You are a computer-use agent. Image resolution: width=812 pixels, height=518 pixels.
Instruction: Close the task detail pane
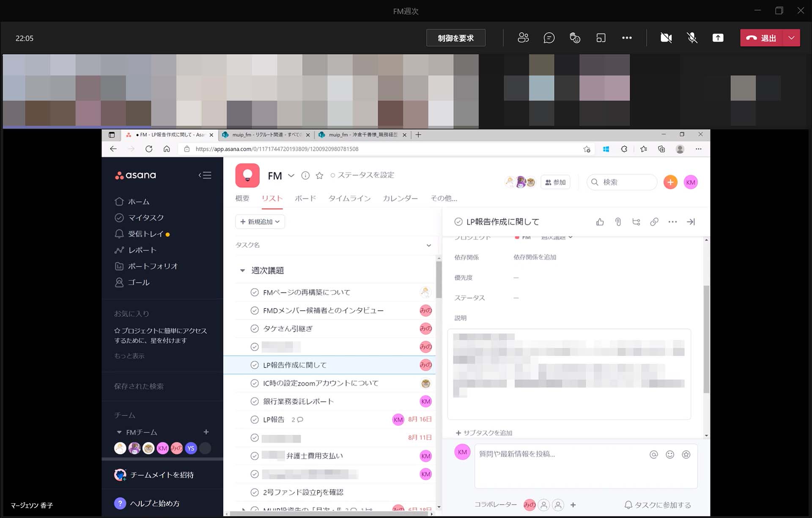[691, 222]
